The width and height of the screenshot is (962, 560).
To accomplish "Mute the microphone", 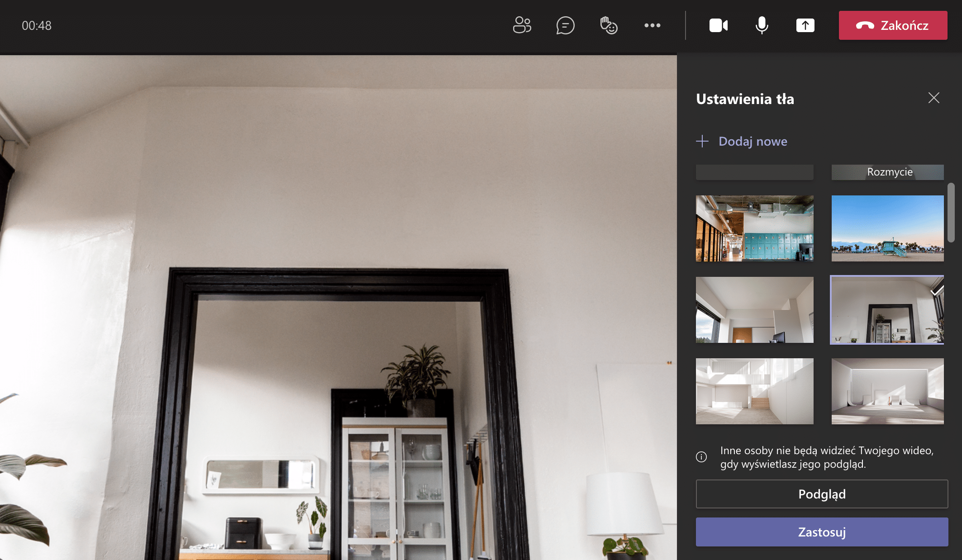I will [x=762, y=25].
